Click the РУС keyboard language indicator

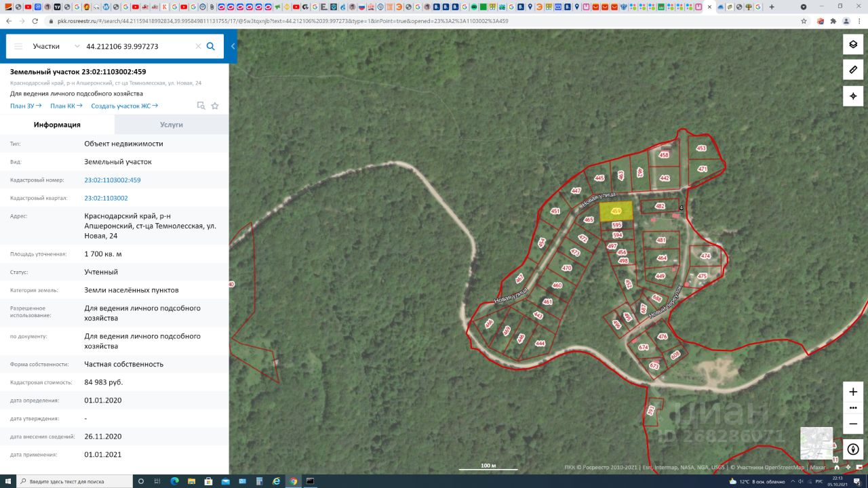pos(818,481)
